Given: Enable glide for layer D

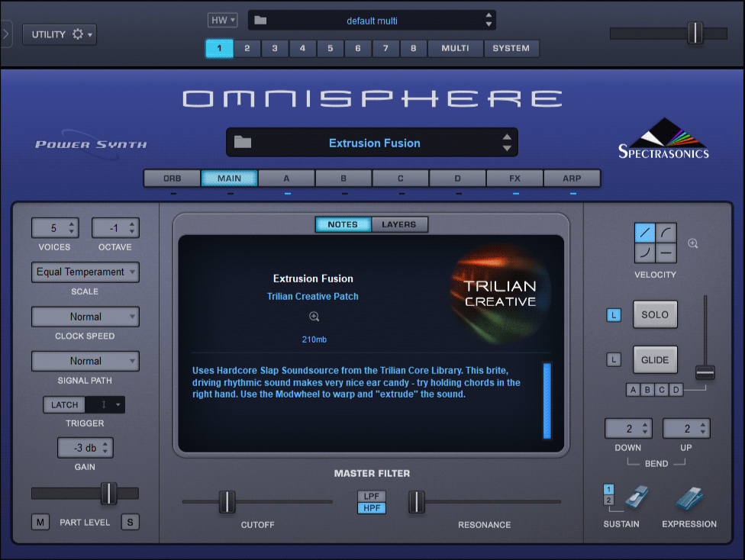Looking at the screenshot, I should coord(676,390).
